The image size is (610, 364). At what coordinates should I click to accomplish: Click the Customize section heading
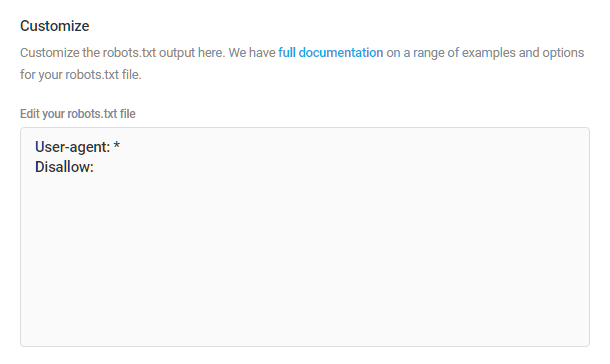pyautogui.click(x=55, y=26)
